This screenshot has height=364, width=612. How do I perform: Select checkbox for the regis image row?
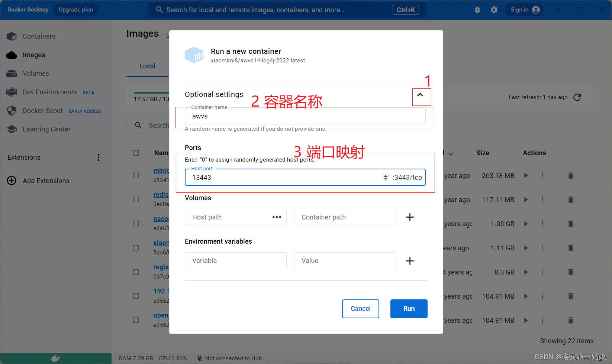tap(136, 272)
